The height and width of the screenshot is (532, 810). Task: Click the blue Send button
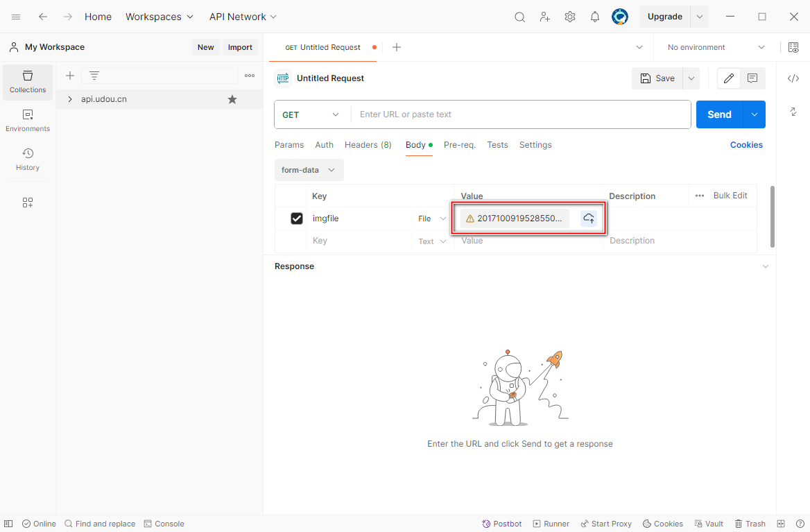719,114
